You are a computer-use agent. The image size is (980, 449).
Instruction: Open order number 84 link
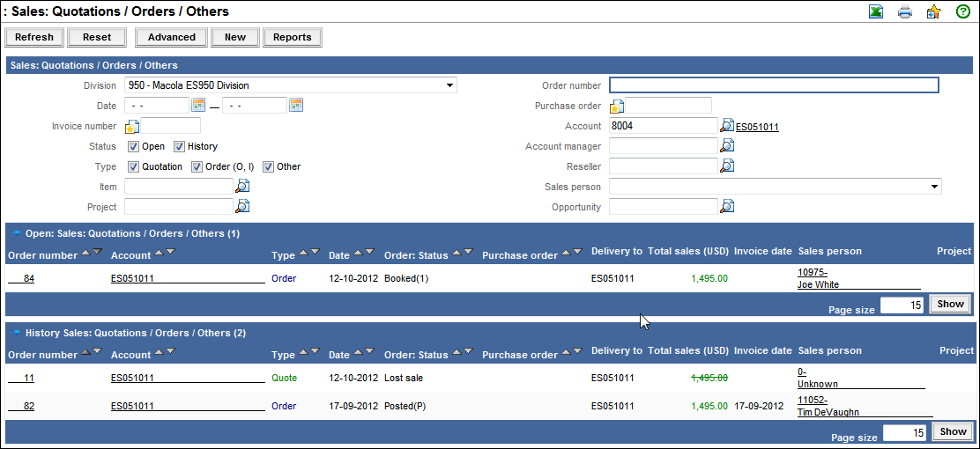point(29,278)
